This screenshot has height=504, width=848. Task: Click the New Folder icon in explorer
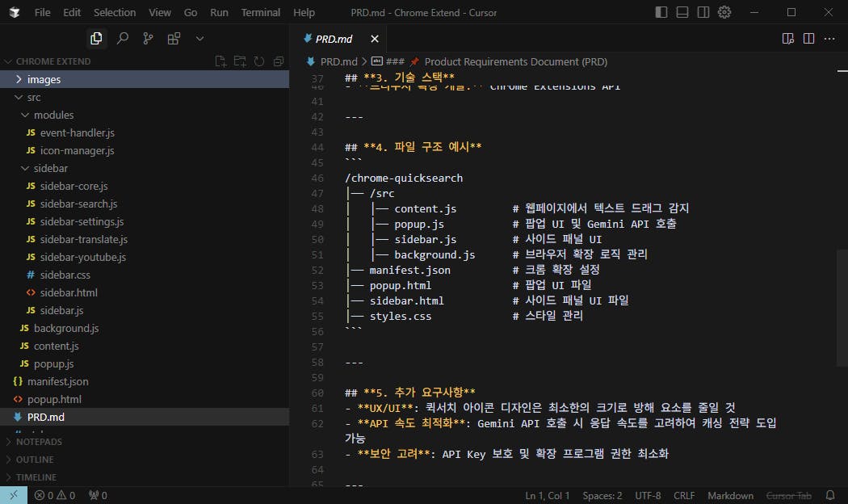[240, 61]
